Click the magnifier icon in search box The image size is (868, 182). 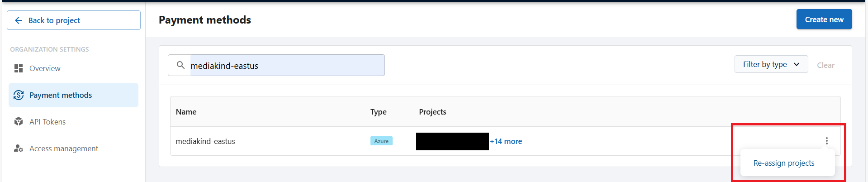click(180, 65)
